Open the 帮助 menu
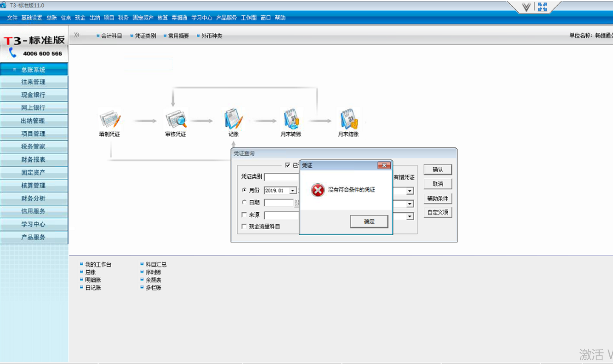 tap(280, 18)
